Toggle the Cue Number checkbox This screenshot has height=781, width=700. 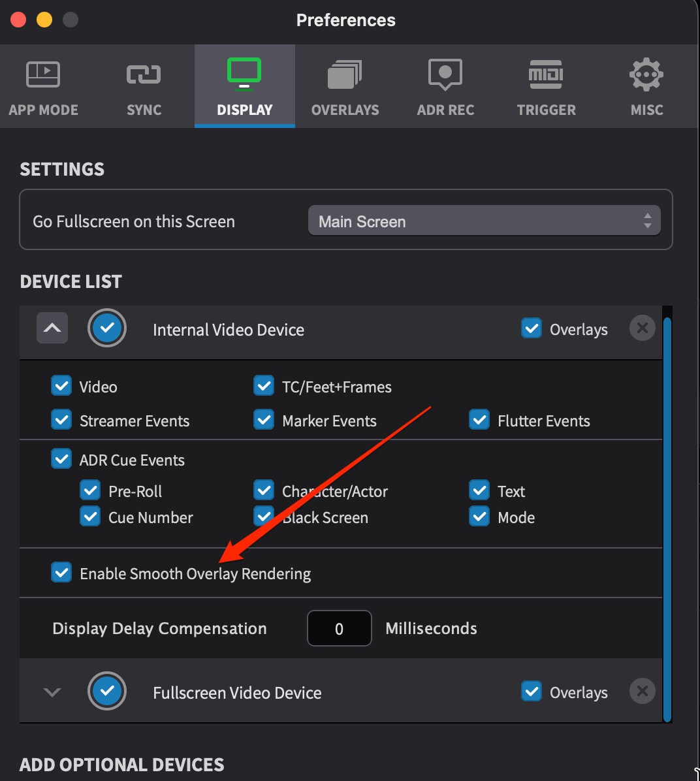pos(90,517)
